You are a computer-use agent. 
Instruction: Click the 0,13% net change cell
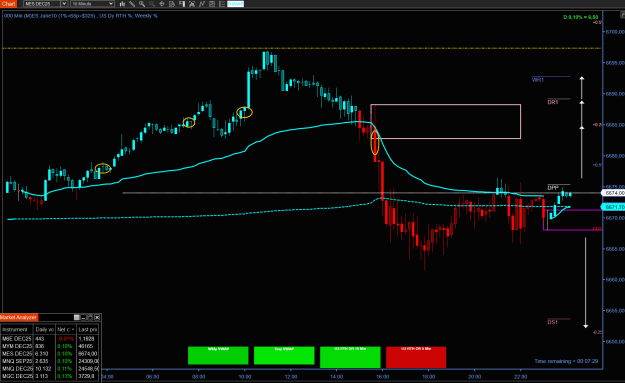tap(66, 376)
